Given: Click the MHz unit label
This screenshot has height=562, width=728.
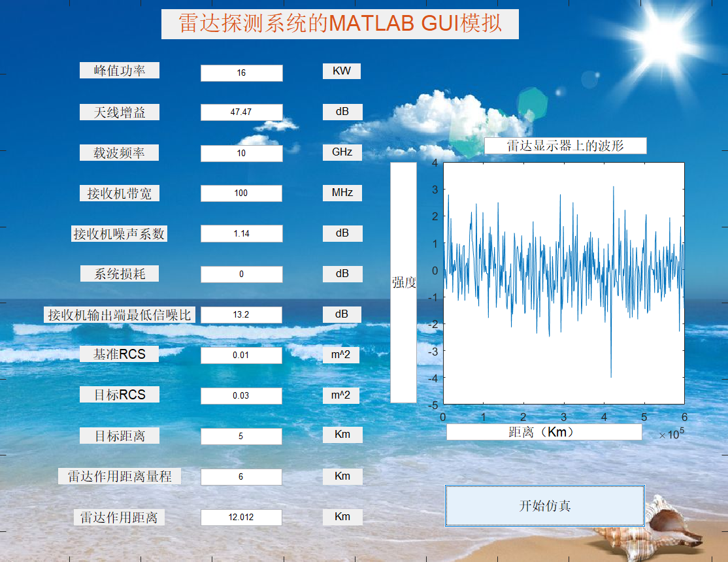Looking at the screenshot, I should pos(342,193).
